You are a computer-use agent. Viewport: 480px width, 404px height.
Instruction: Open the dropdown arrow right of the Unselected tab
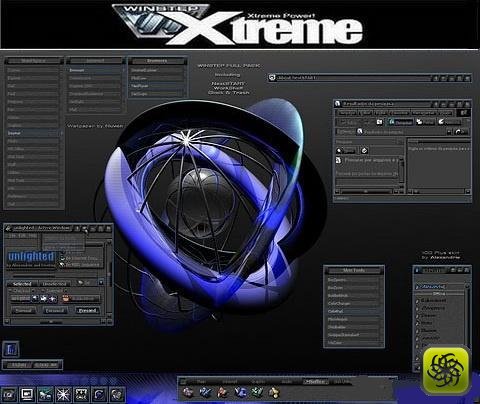point(101,283)
